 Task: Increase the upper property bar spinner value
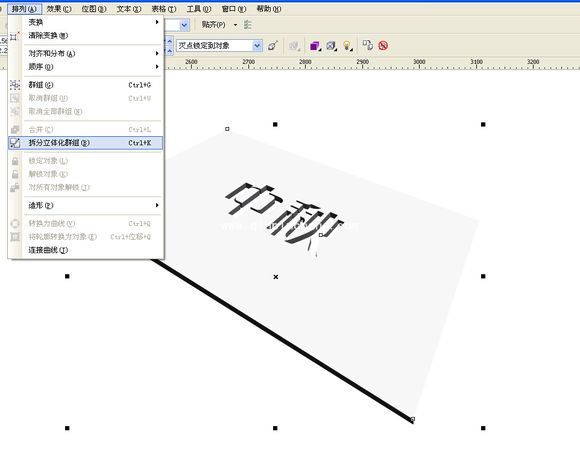pyautogui.click(x=170, y=41)
